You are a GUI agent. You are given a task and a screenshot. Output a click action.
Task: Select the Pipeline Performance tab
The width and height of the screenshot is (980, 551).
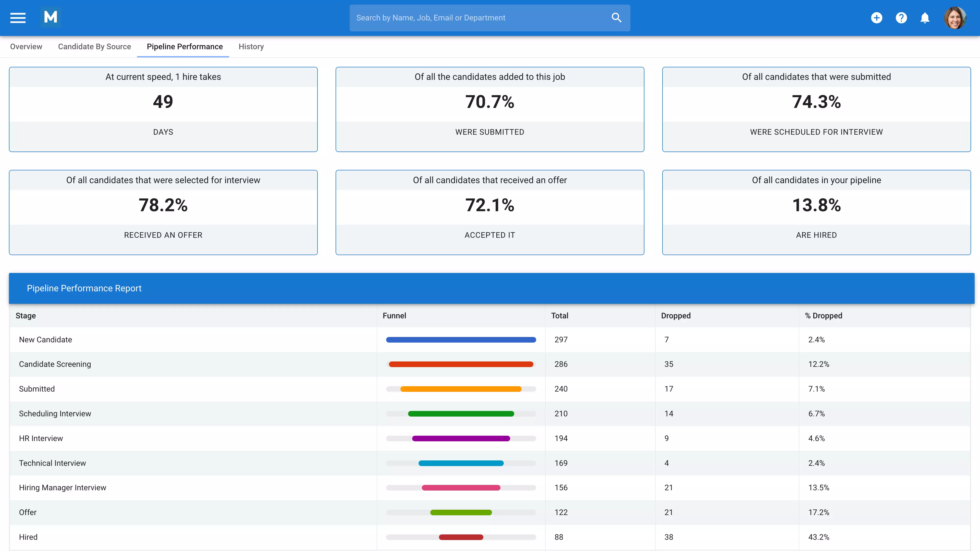[185, 46]
